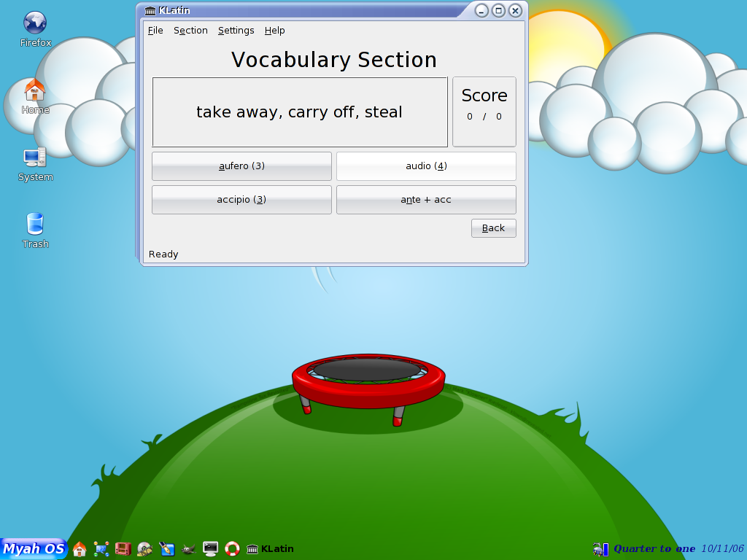747x560 pixels.
Task: Choose the answer ante + acc
Action: coord(426,200)
